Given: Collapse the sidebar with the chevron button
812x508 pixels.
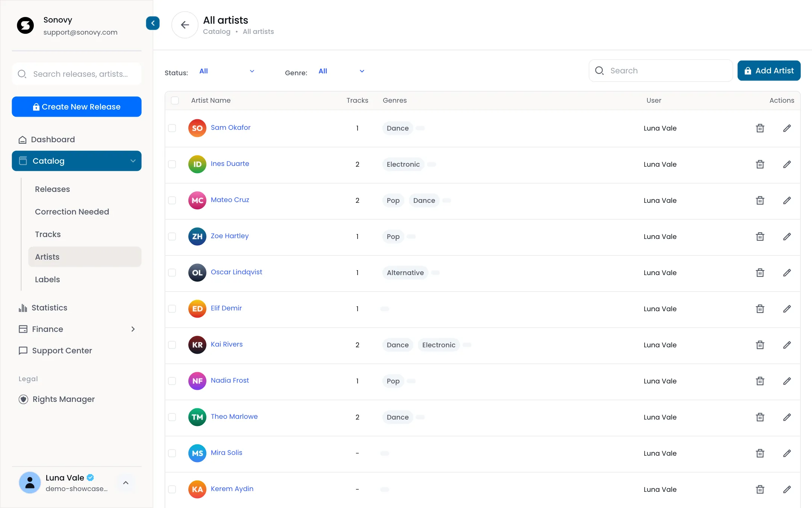Looking at the screenshot, I should click(x=153, y=23).
